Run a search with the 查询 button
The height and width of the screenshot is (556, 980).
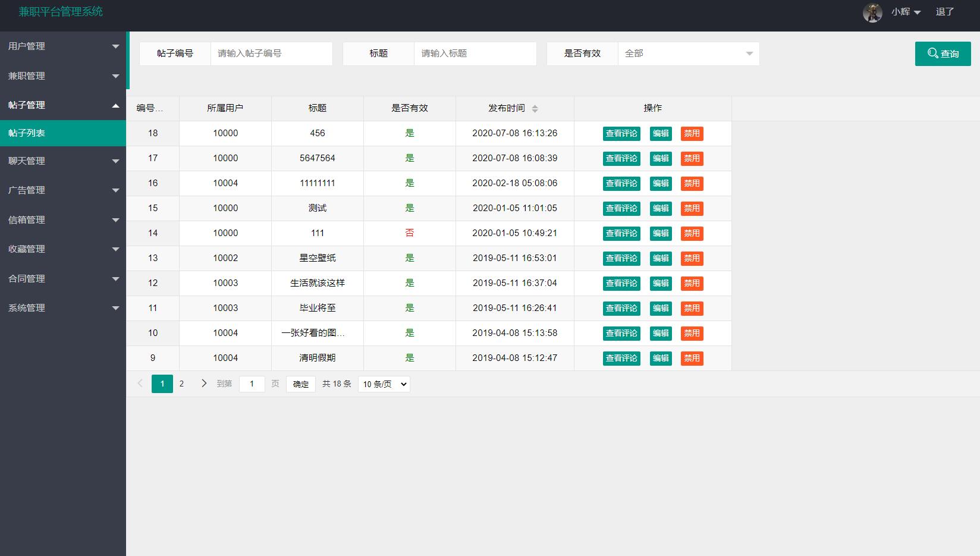click(943, 53)
